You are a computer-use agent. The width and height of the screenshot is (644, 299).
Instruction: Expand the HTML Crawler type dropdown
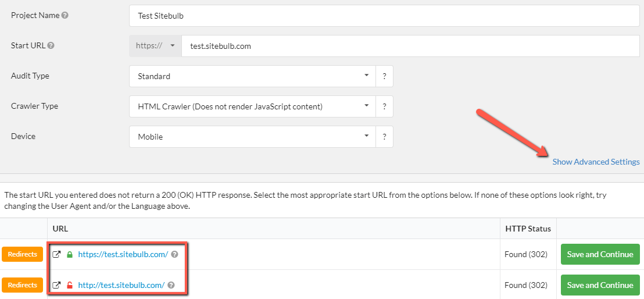pos(252,106)
